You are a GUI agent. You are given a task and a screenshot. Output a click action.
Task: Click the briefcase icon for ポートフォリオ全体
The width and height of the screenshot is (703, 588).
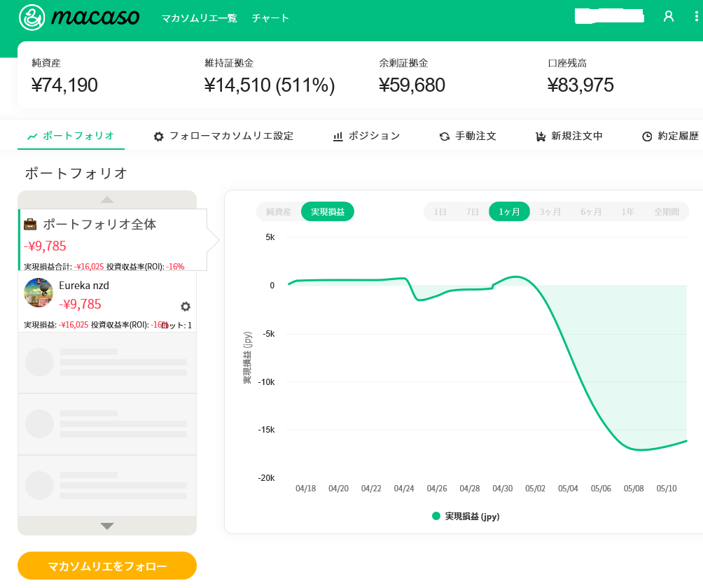click(x=31, y=225)
